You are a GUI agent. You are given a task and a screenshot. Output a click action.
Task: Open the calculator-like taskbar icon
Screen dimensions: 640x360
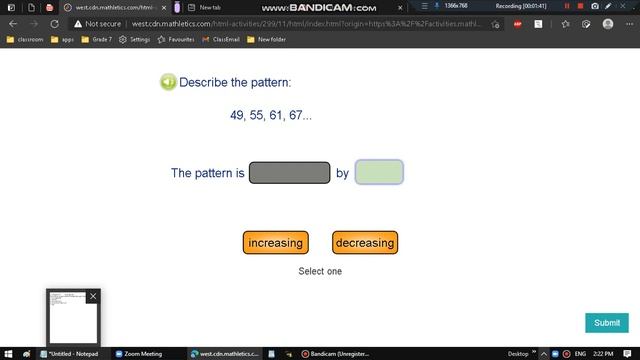click(271, 354)
